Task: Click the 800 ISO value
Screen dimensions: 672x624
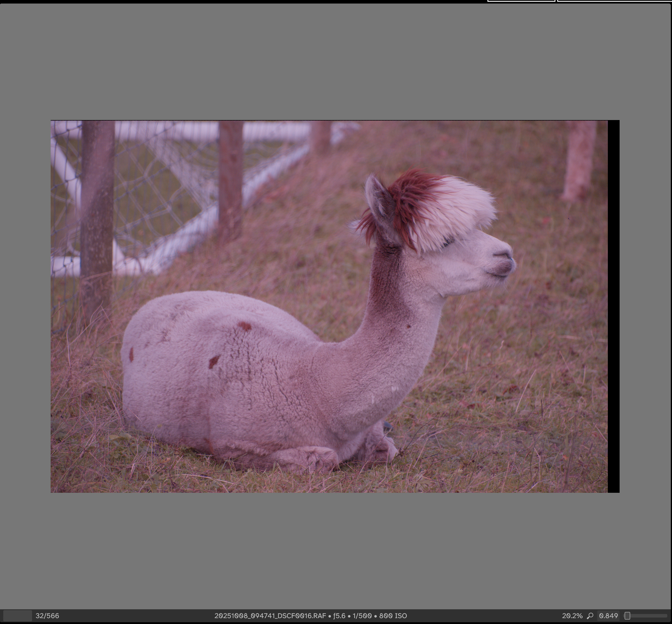Action: point(393,615)
